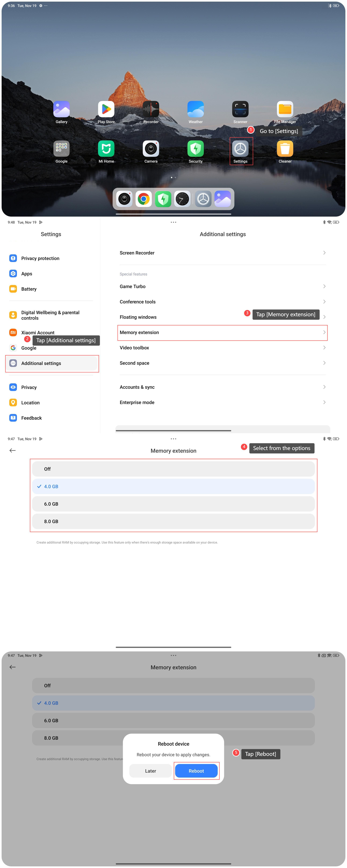Image resolution: width=347 pixels, height=868 pixels.
Task: Open the Gallery app icon on home screen
Action: pos(61,109)
